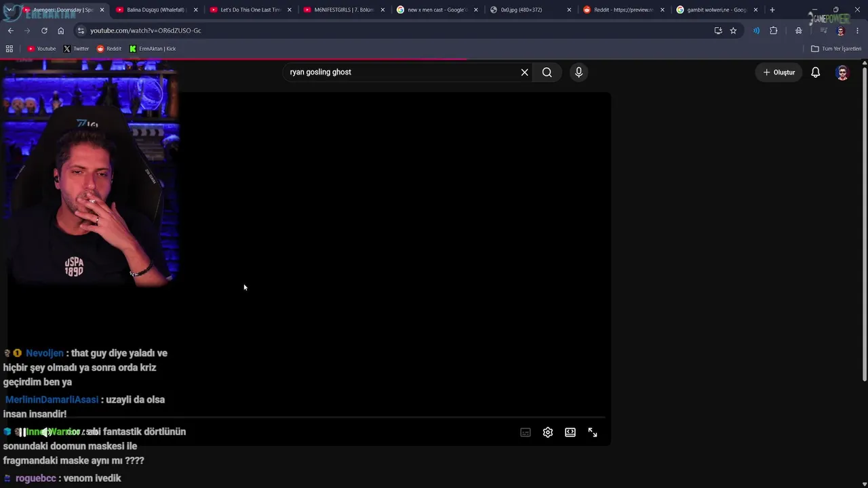Toggle video subtitles

(526, 432)
